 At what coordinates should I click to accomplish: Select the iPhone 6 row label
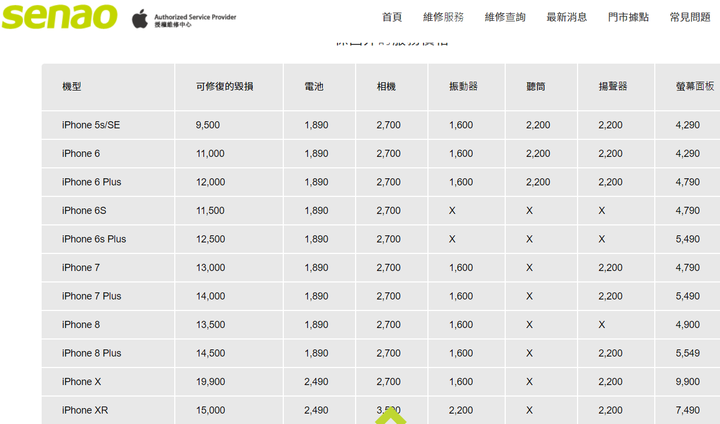[81, 153]
